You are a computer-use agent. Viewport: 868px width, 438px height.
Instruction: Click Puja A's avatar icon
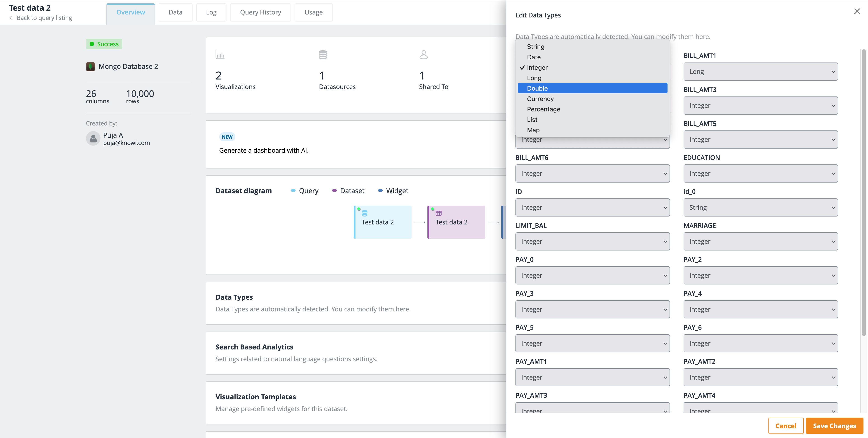point(93,138)
